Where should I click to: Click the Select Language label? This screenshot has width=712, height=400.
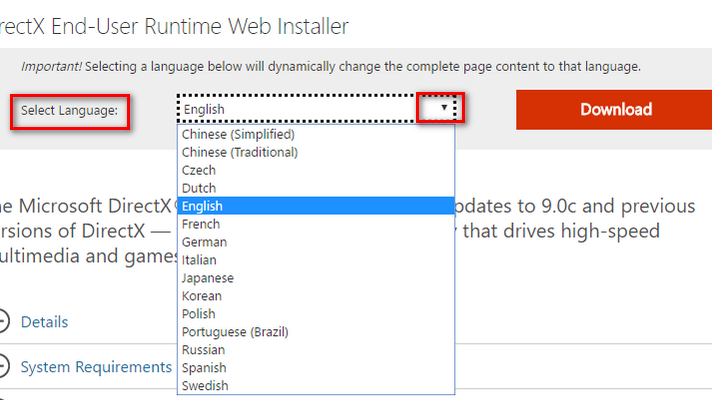[x=69, y=110]
